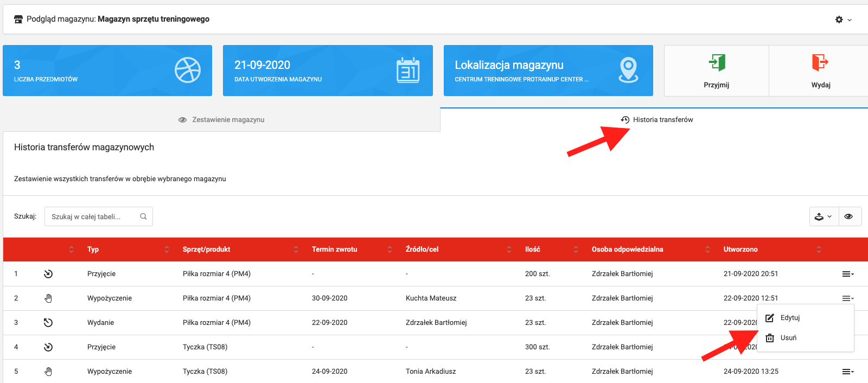Expand row 5 actions menu
This screenshot has width=868, height=383.
pyautogui.click(x=847, y=372)
